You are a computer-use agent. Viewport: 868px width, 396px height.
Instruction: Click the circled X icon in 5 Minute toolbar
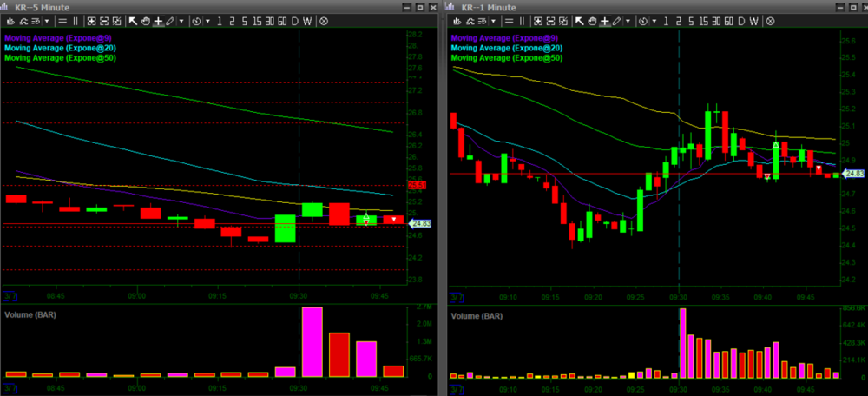click(324, 21)
